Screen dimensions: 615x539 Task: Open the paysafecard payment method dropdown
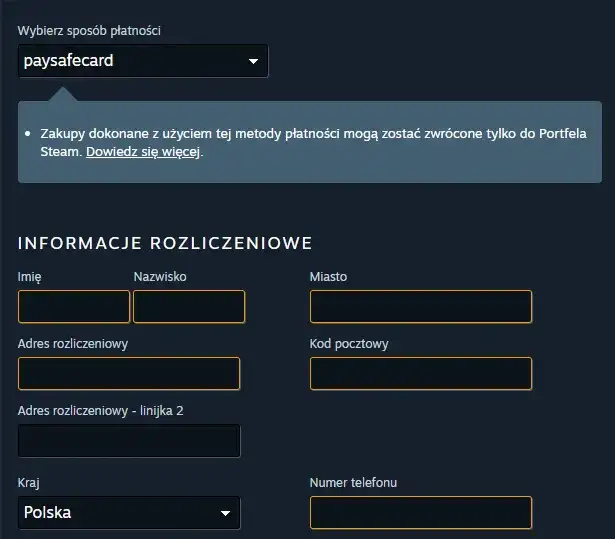(x=143, y=61)
